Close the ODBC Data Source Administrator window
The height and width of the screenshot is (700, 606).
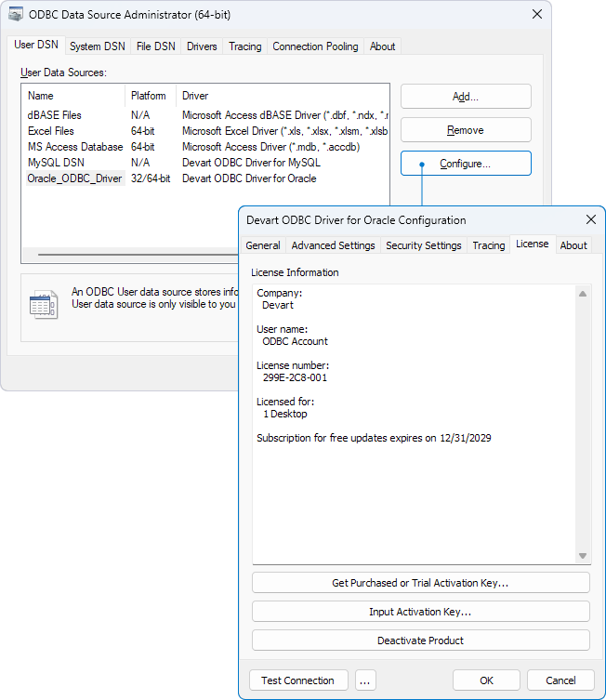point(537,14)
